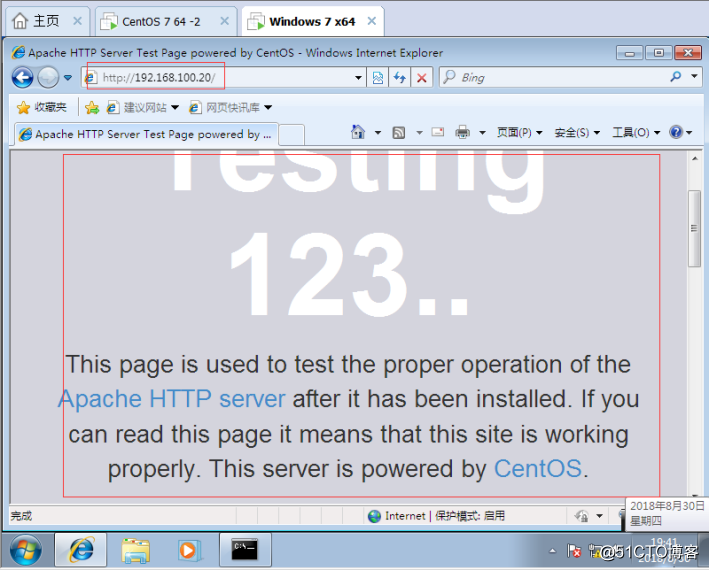Click the IE Forward navigation button
Viewport: 709px width, 571px height.
pyautogui.click(x=48, y=78)
